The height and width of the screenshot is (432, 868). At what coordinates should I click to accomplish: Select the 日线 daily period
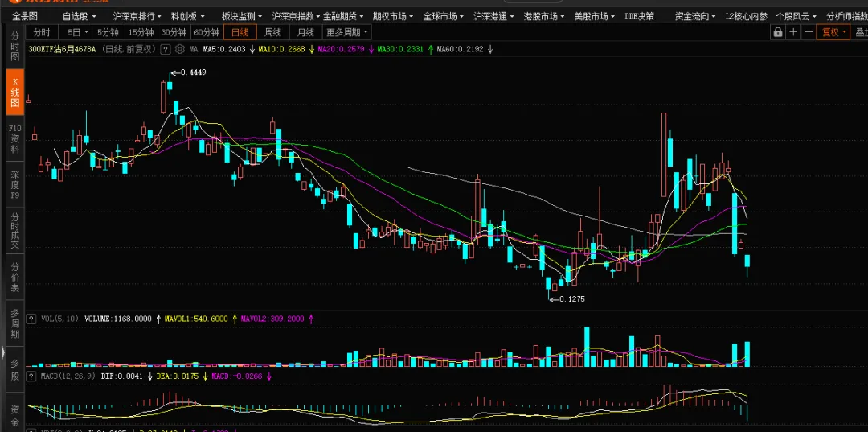(x=240, y=33)
